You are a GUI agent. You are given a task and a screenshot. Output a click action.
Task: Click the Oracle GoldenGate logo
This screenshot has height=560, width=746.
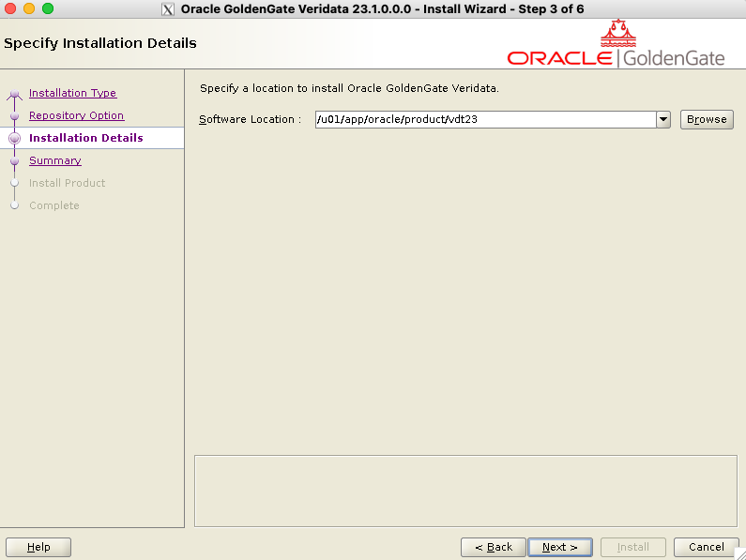[x=617, y=45]
